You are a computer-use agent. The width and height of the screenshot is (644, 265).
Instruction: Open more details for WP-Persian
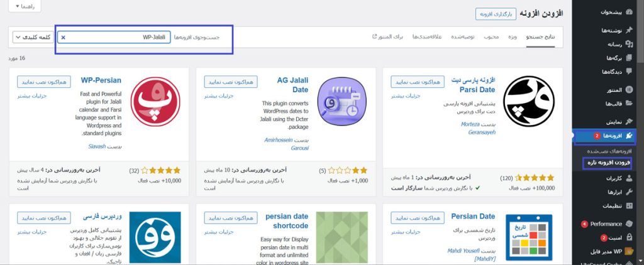tap(32, 97)
